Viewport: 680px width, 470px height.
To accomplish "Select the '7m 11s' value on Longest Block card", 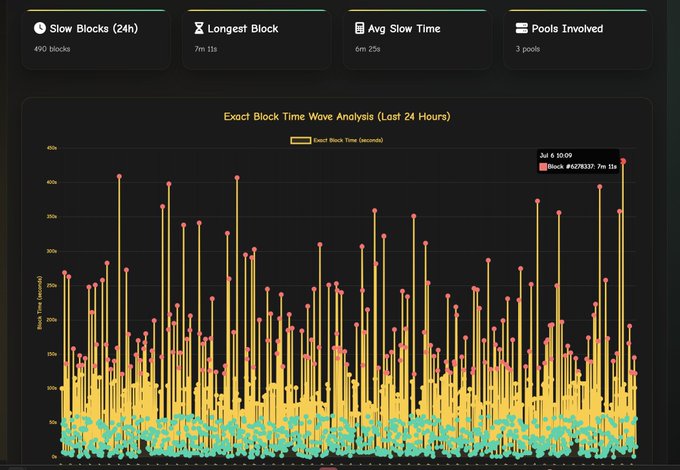I will (206, 49).
